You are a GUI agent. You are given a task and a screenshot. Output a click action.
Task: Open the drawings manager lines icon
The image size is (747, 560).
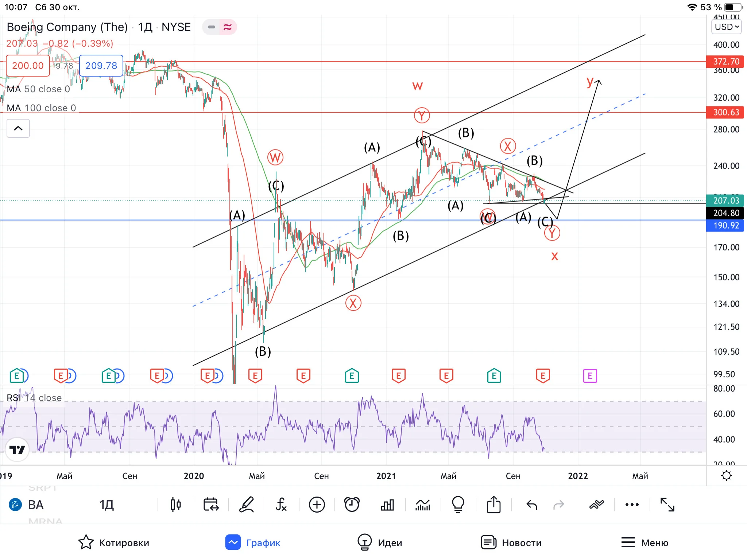pyautogui.click(x=597, y=505)
